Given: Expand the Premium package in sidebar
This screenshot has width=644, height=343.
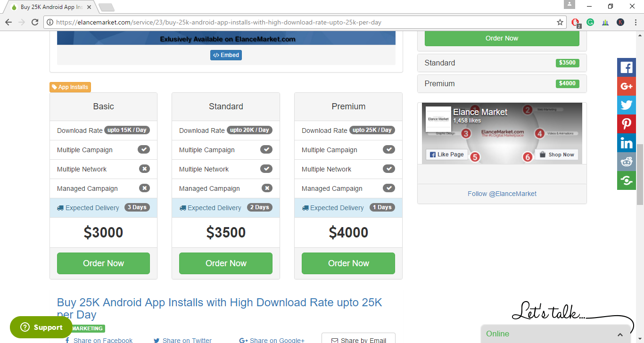Looking at the screenshot, I should tap(502, 84).
